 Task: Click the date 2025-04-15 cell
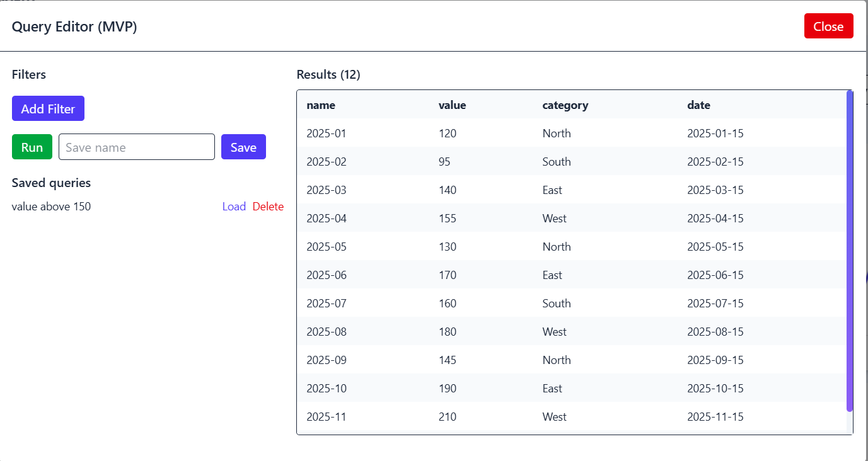pyautogui.click(x=715, y=219)
